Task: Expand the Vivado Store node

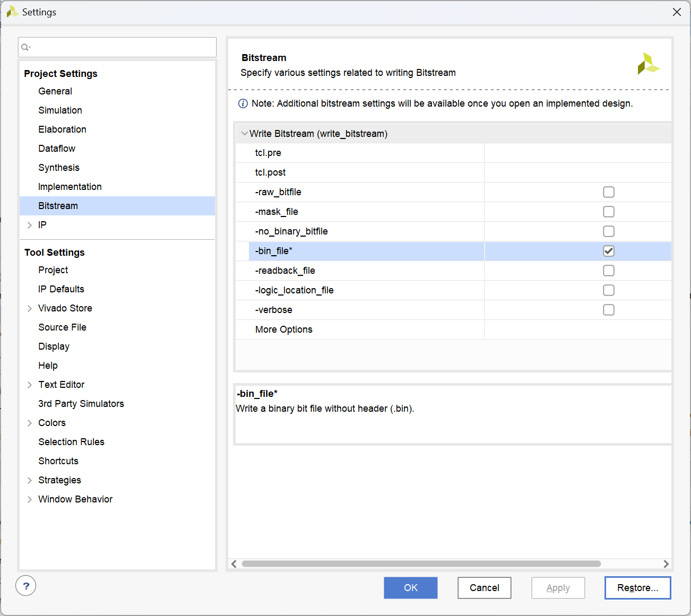Action: [30, 308]
